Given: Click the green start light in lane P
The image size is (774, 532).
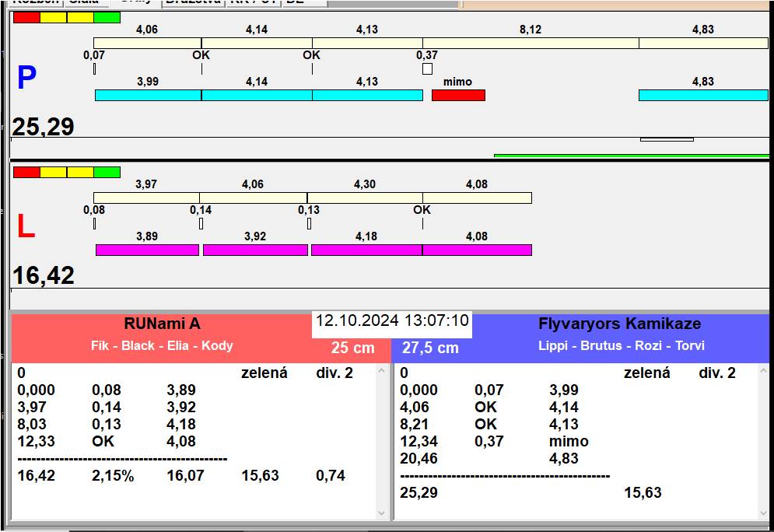Looking at the screenshot, I should pos(107,17).
